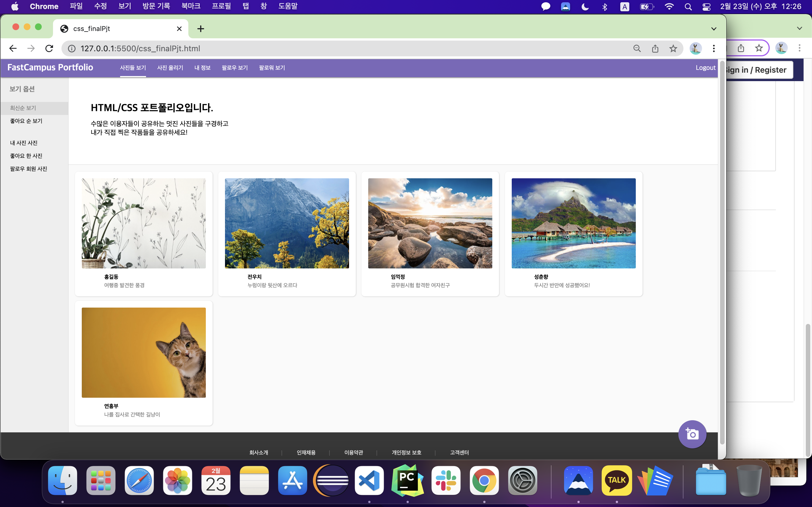Toggle Do Not Disturb moon icon
Screen dimensions: 812x507
pos(585,6)
